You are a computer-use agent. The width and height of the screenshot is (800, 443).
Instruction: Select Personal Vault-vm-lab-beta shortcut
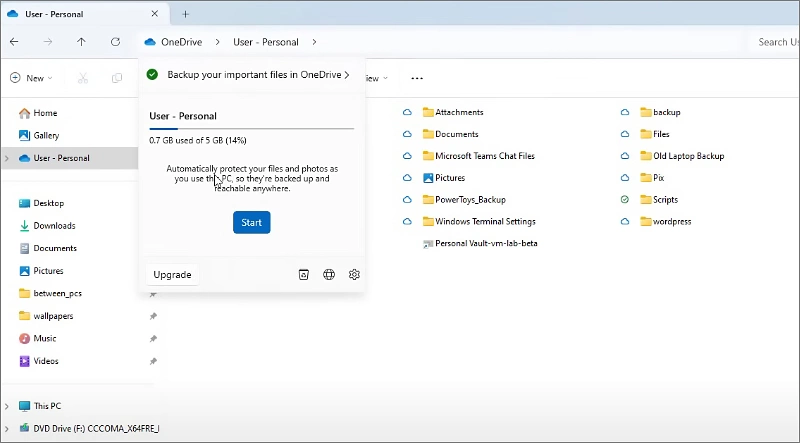tap(480, 244)
